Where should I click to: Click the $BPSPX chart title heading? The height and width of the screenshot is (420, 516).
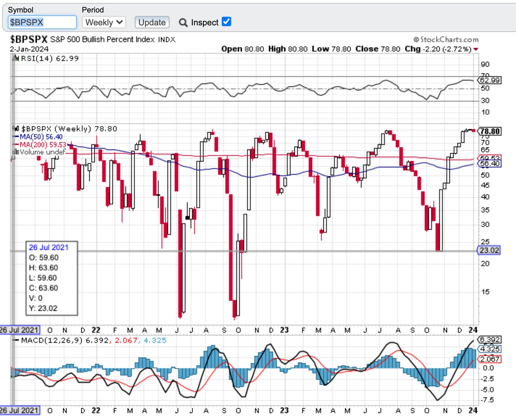(x=29, y=39)
